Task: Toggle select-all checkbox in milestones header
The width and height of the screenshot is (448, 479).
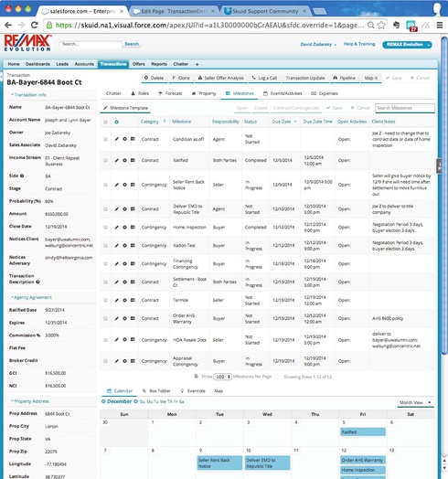Action: coord(106,122)
